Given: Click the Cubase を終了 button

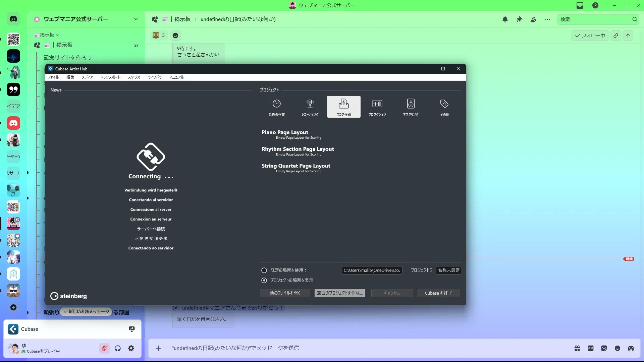Looking at the screenshot, I should [438, 293].
